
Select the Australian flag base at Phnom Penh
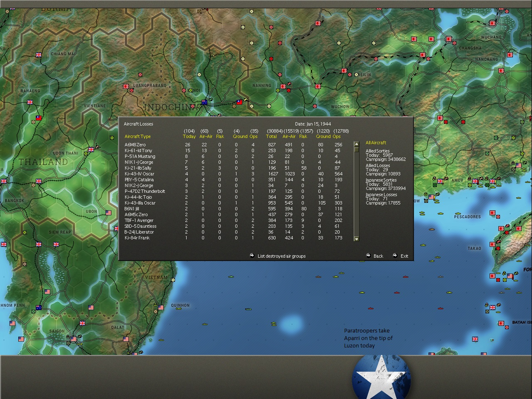(x=39, y=308)
